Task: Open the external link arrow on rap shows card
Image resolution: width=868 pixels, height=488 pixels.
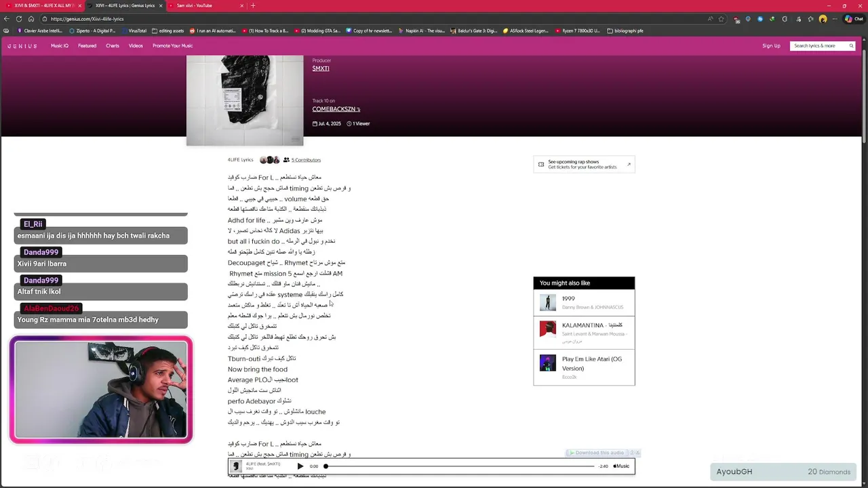Action: 629,164
